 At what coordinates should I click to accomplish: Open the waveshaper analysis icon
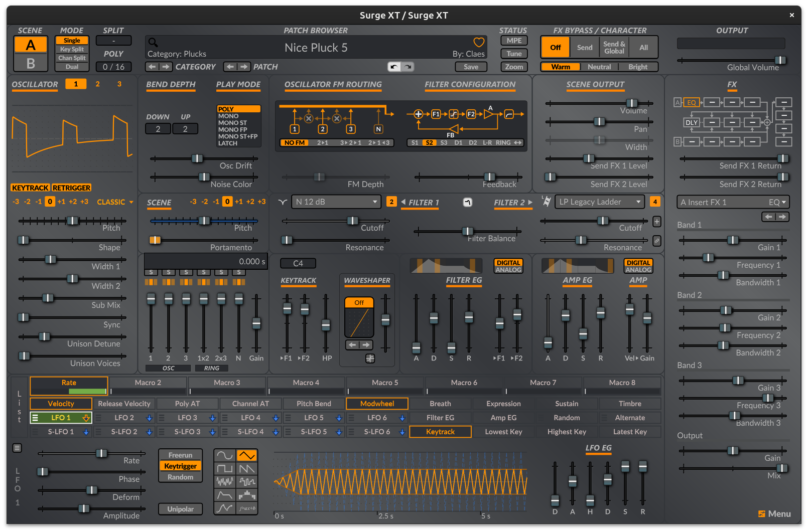pos(370,358)
